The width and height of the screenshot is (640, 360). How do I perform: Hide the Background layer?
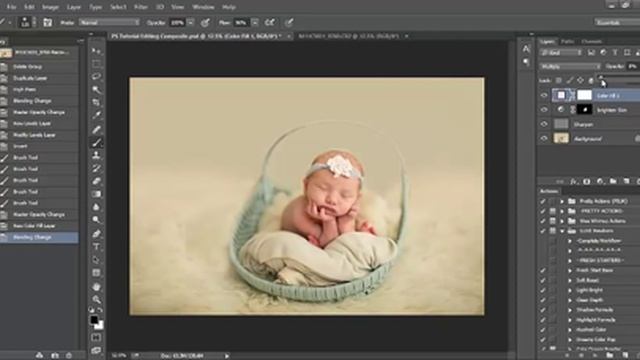pos(544,139)
